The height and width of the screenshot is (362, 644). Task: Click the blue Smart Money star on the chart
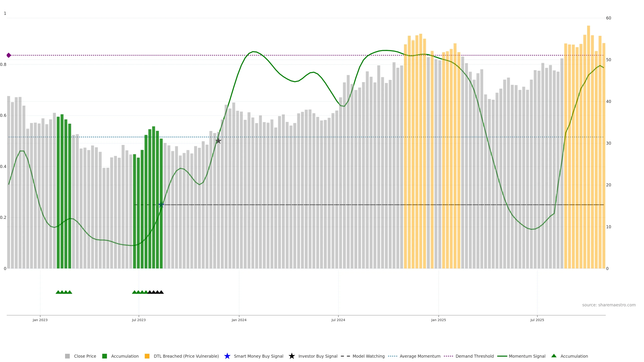161,205
